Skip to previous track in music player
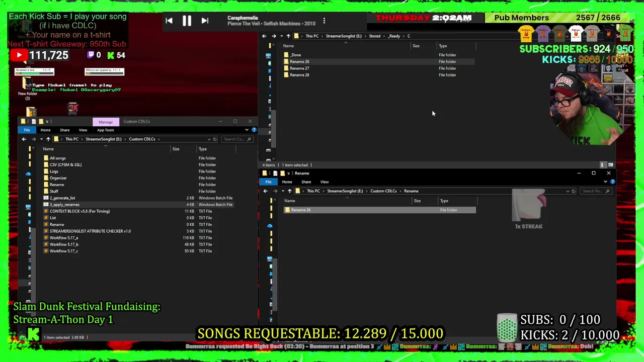The height and width of the screenshot is (362, 644). tap(169, 21)
